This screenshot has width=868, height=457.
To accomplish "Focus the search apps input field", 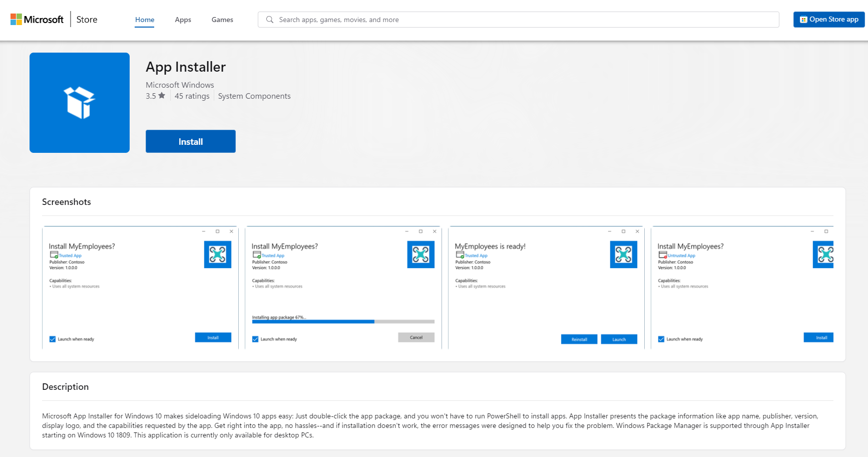I will (519, 20).
